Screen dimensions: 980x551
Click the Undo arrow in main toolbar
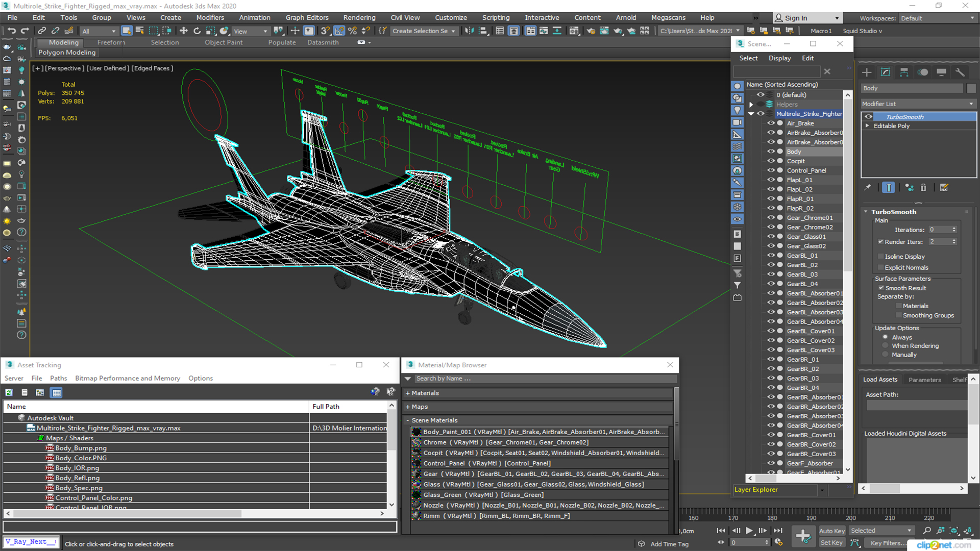[11, 31]
